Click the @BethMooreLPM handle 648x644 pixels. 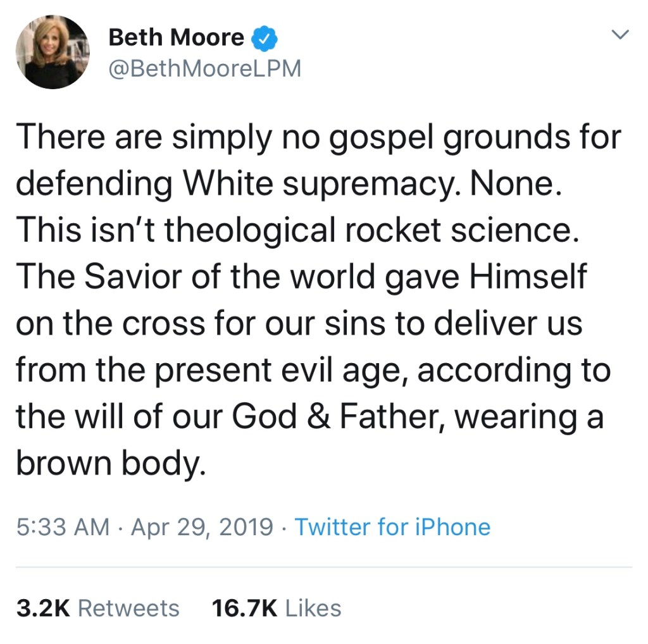[x=205, y=67]
